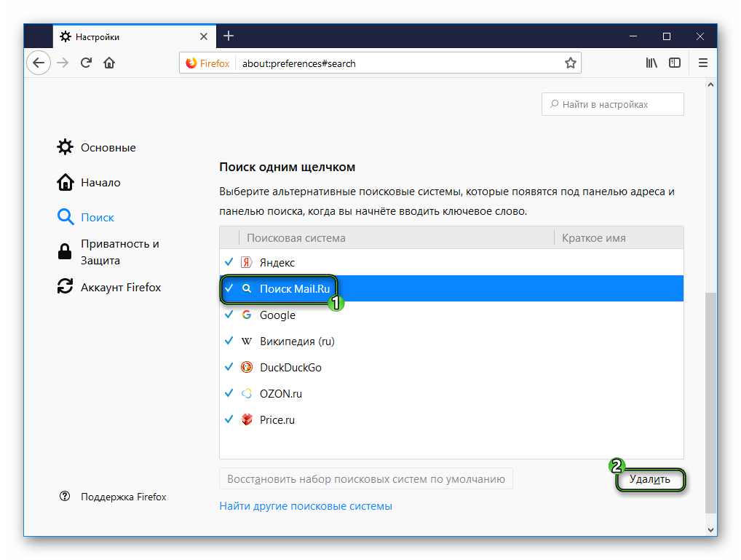This screenshot has height=560, width=741.
Task: Click the Reload page icon
Action: 86,63
